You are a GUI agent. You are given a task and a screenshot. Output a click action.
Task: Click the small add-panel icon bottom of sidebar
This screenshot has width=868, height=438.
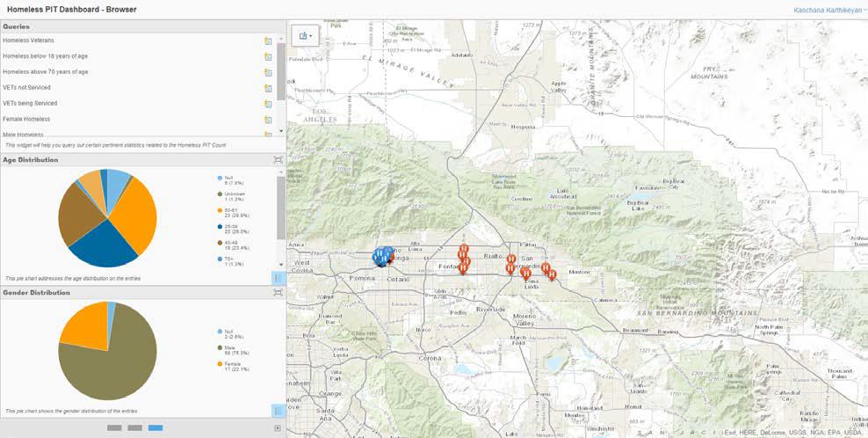coord(278,428)
